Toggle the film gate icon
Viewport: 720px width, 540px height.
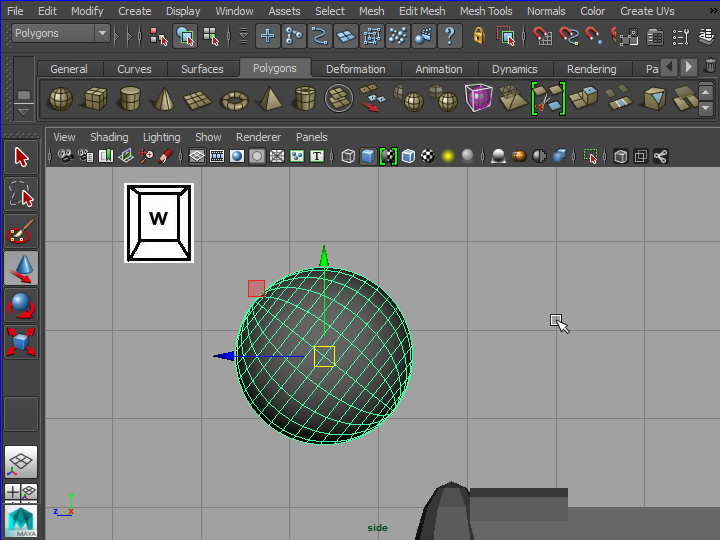pos(217,157)
